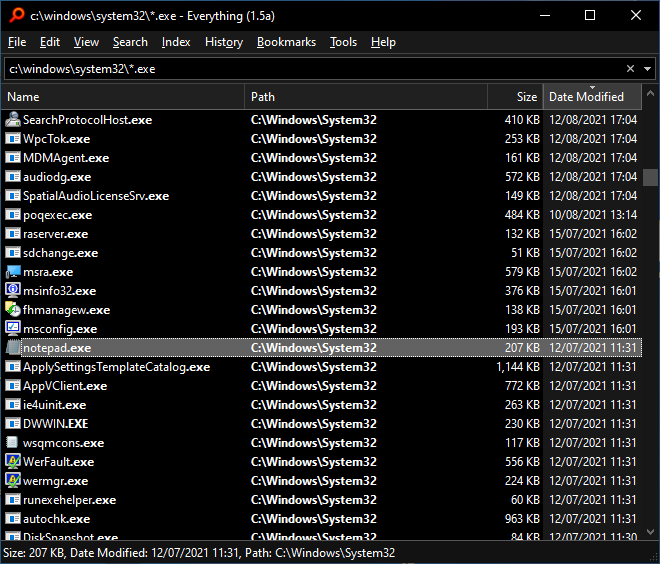Click the wsqmcons.exe file icon
This screenshot has width=660, height=564.
(13, 443)
